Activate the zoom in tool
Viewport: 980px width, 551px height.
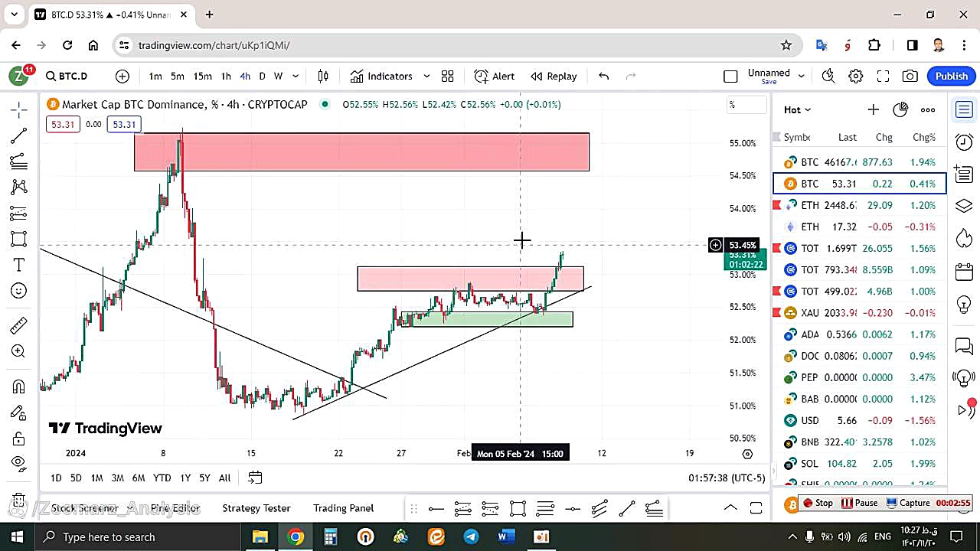(19, 351)
